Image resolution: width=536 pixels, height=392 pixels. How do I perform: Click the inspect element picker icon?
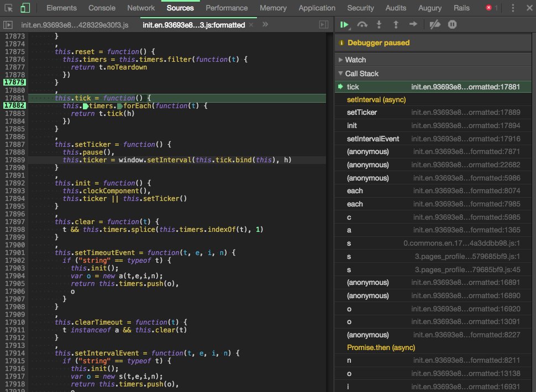pos(8,8)
